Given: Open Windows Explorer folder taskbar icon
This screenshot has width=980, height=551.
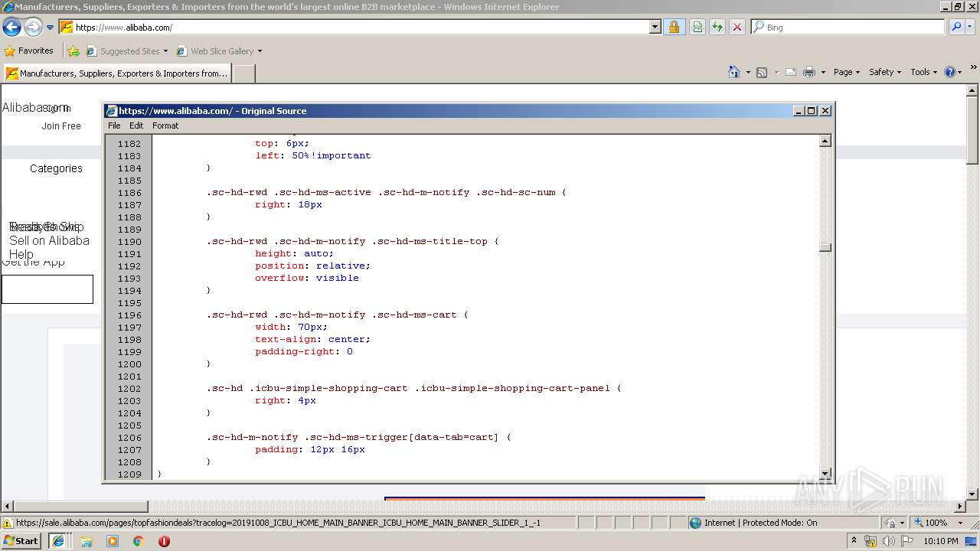Looking at the screenshot, I should 87,541.
